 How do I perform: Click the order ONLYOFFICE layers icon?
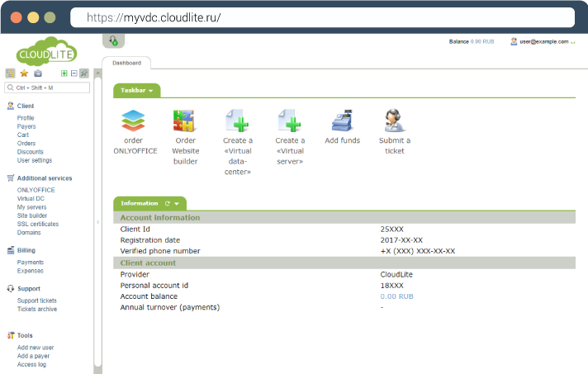(x=133, y=121)
